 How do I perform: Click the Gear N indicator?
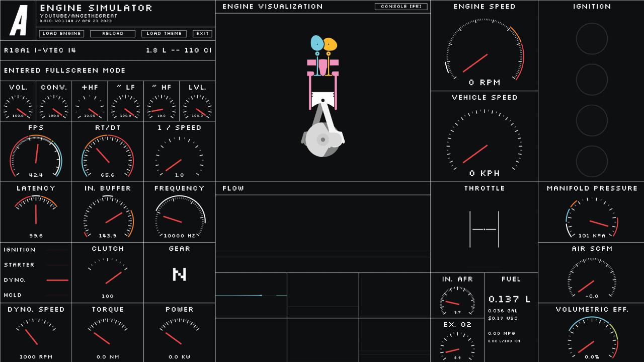pos(179,274)
